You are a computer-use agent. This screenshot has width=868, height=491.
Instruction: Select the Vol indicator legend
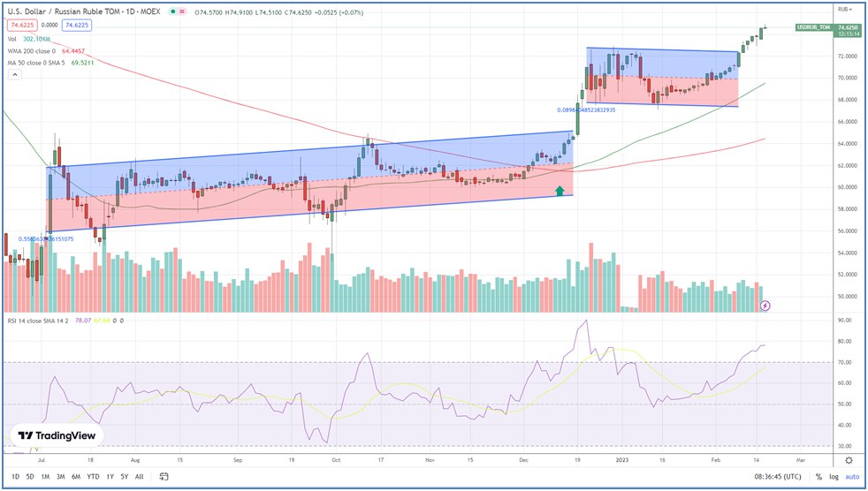(11, 39)
